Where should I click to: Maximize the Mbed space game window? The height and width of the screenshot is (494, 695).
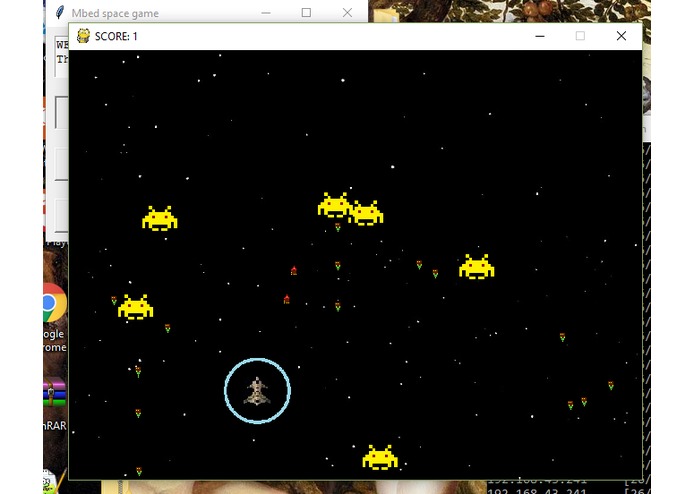point(306,13)
